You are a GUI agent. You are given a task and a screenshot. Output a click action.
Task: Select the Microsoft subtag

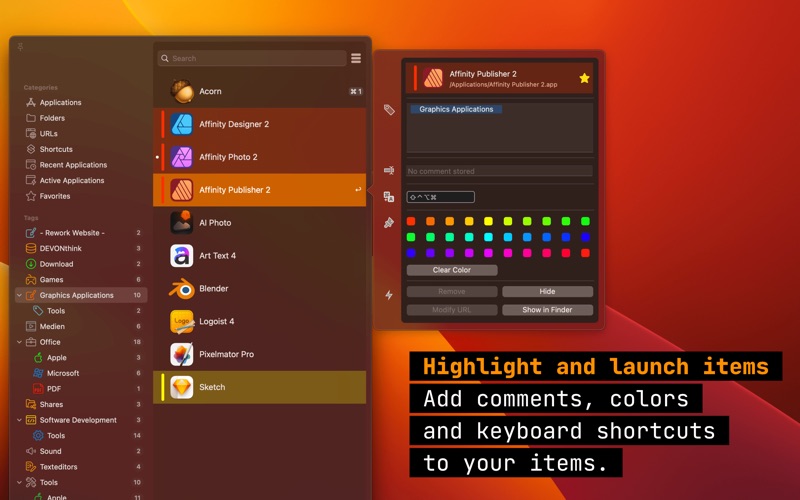tap(82, 373)
